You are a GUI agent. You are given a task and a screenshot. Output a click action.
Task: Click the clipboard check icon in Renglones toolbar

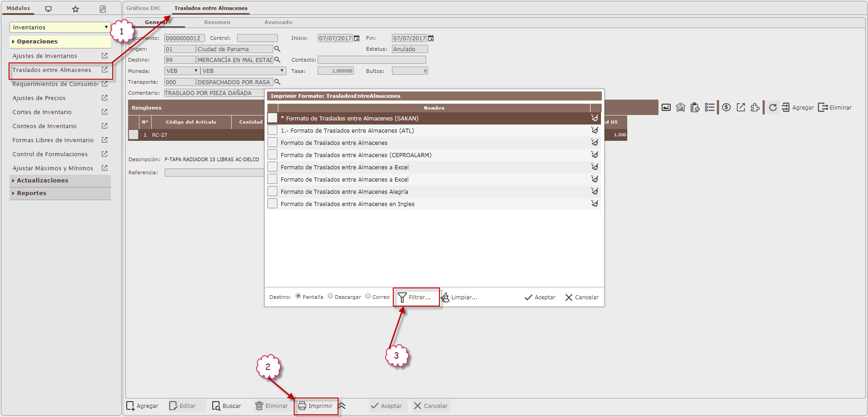[695, 107]
